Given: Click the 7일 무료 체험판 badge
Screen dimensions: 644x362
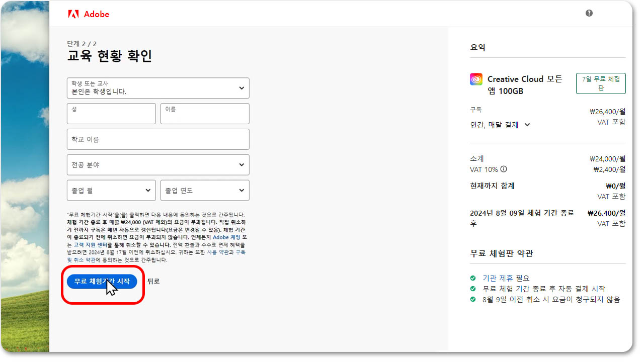Looking at the screenshot, I should pos(601,83).
